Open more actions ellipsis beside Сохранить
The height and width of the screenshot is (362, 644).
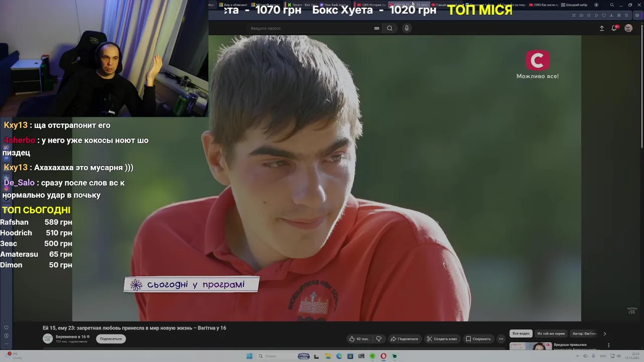tap(501, 339)
